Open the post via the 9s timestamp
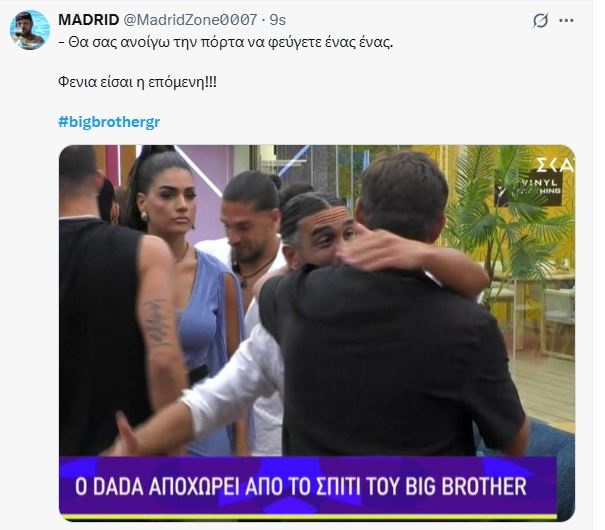 [x=277, y=20]
